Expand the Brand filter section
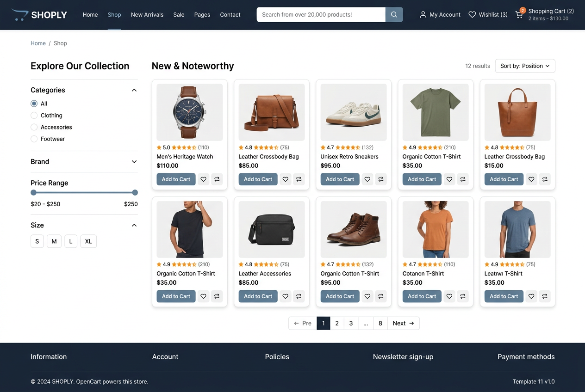The height and width of the screenshot is (392, 585). 134,162
